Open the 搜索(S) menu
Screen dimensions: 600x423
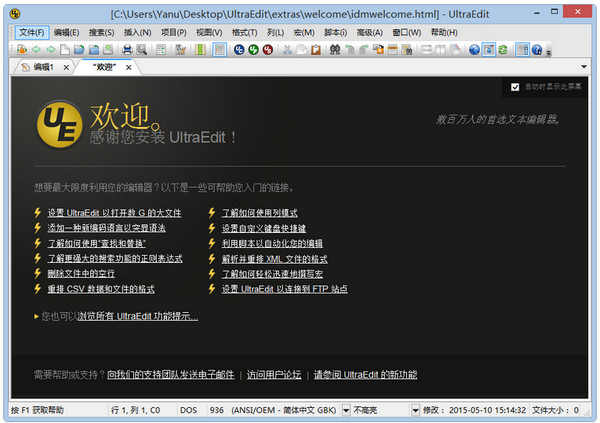pos(101,33)
